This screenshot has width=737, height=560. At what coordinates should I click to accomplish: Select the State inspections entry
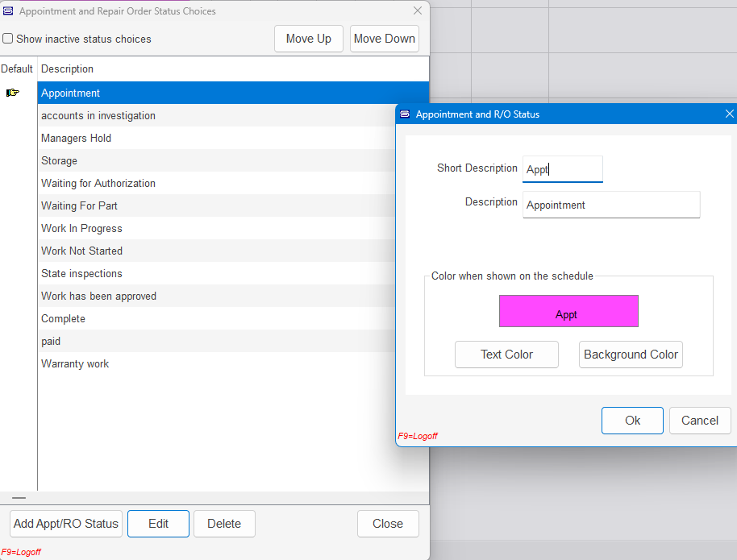pyautogui.click(x=81, y=273)
